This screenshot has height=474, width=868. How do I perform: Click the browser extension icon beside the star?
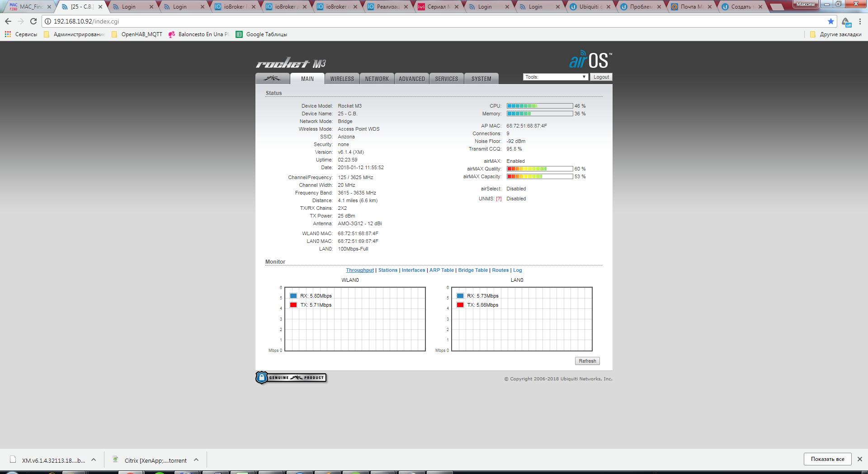click(846, 22)
